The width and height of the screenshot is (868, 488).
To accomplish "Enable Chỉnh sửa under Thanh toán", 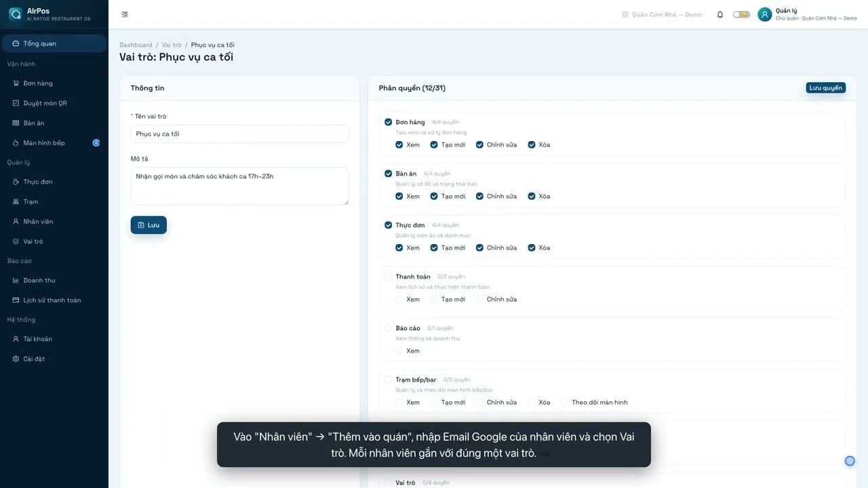I will [x=479, y=299].
